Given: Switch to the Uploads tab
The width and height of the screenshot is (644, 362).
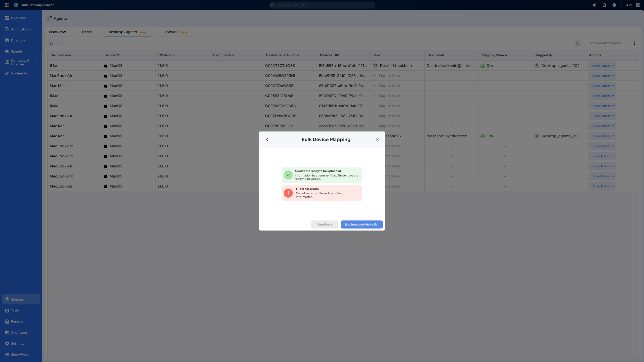Looking at the screenshot, I should (171, 32).
